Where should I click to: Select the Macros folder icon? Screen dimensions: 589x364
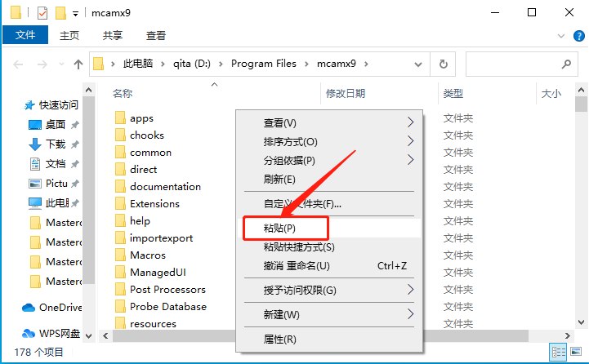click(x=120, y=255)
